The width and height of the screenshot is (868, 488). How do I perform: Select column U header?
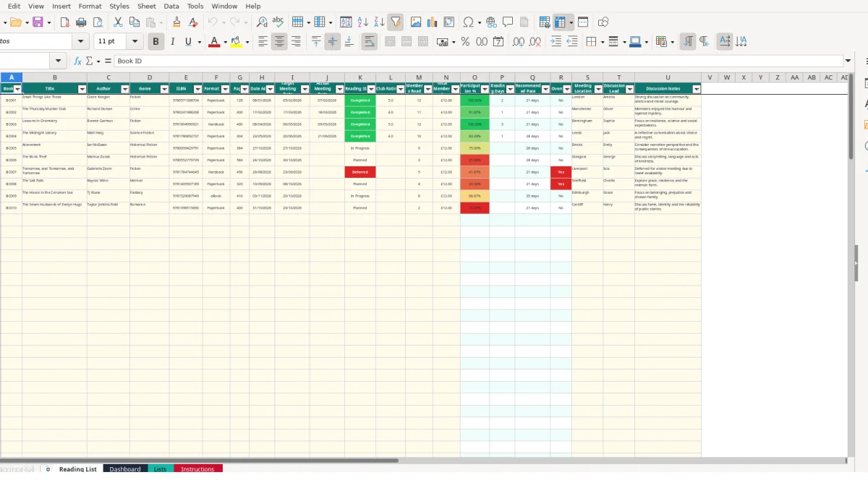point(668,77)
